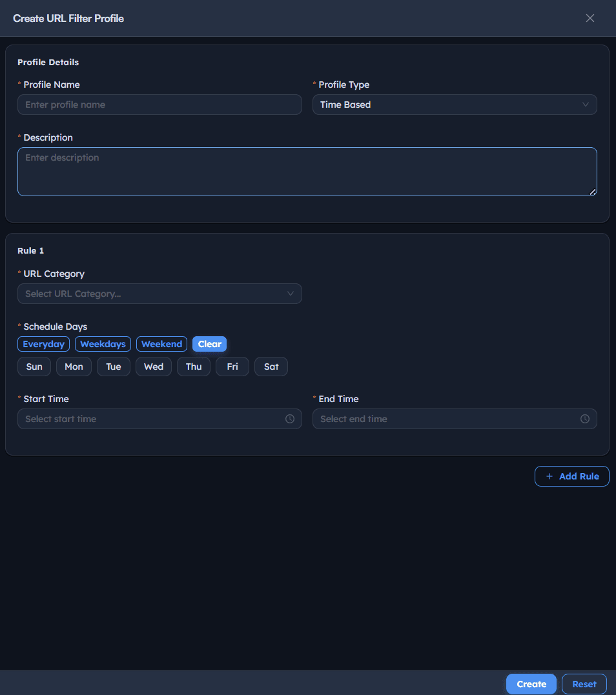Click the Schedule Days label
Image resolution: width=616 pixels, height=695 pixels.
pos(56,327)
